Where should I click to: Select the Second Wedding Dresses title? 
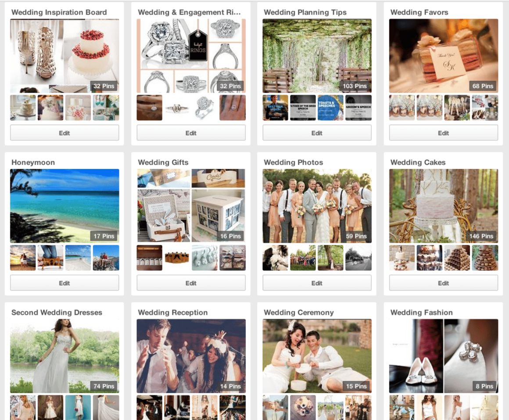57,312
